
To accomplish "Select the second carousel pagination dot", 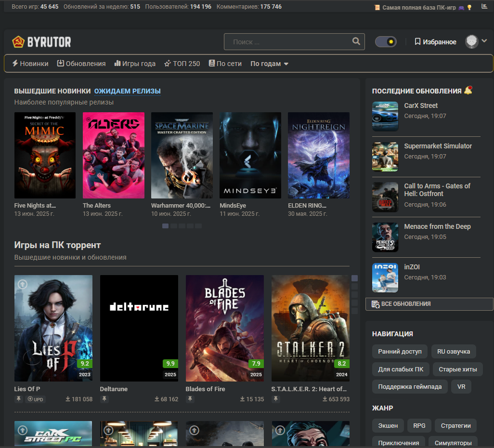I will pos(174,226).
